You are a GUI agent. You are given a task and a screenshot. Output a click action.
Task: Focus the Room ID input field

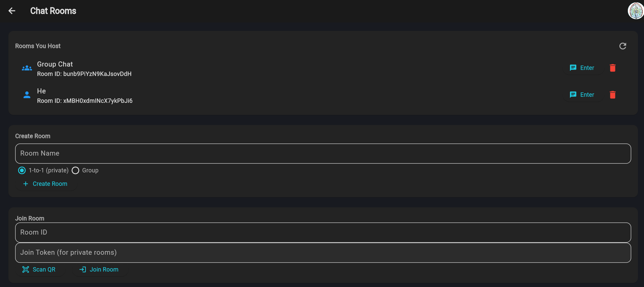click(323, 233)
